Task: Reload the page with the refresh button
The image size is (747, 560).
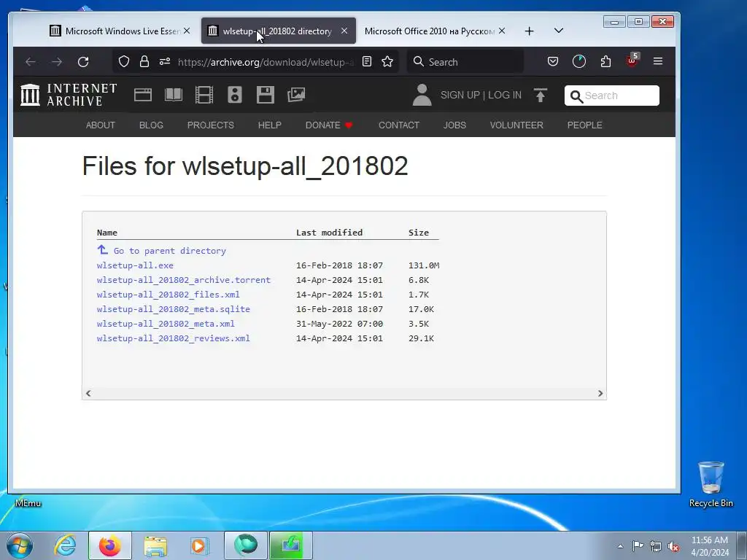Action: tap(83, 61)
